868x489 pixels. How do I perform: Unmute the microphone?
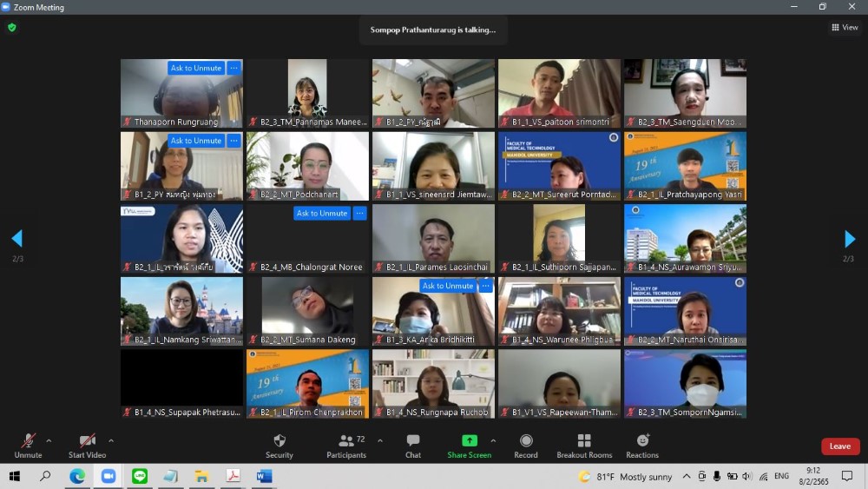click(x=28, y=445)
